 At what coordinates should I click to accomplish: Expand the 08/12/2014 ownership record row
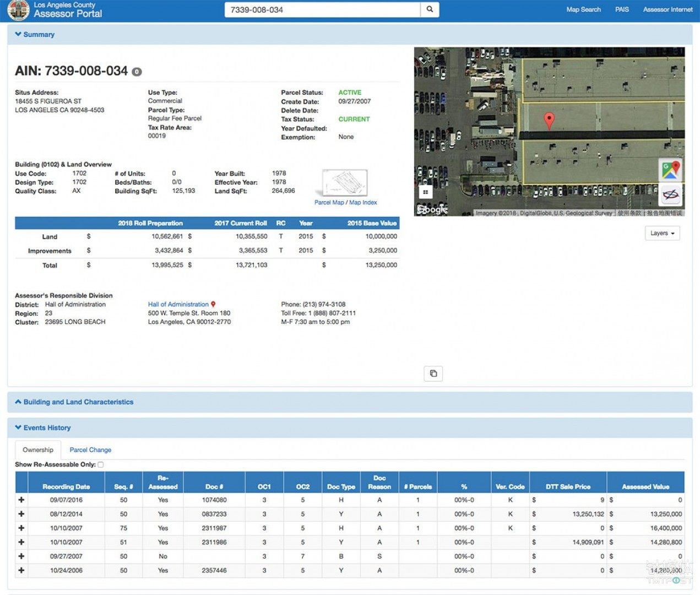point(21,514)
